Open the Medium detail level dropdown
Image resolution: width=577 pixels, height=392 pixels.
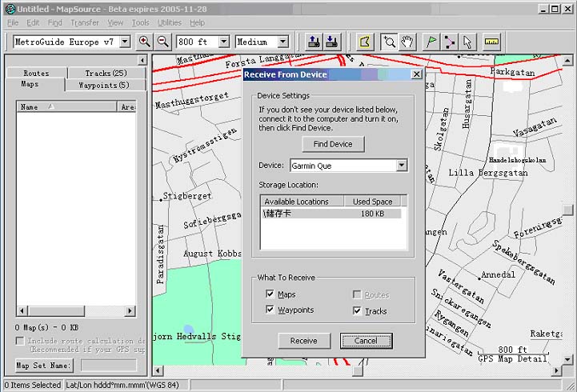tap(282, 42)
